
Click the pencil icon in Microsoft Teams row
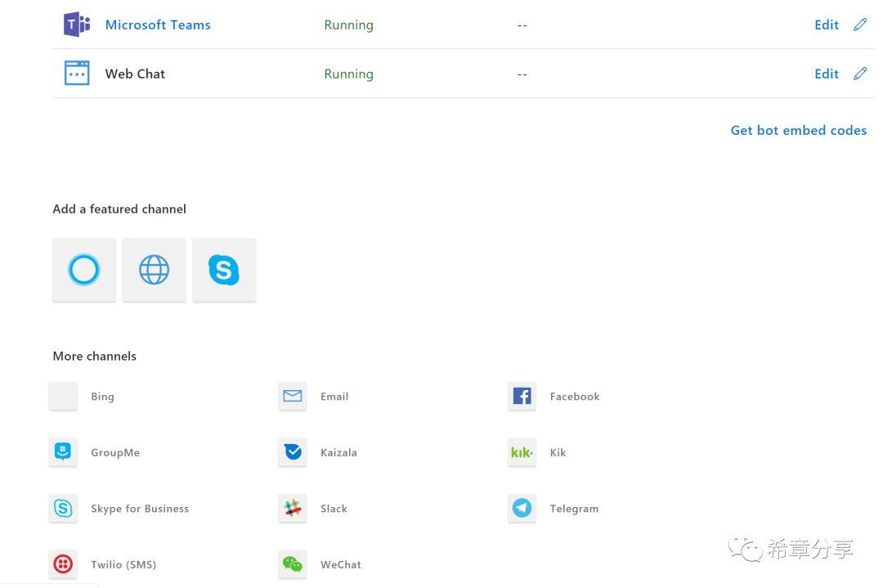pos(860,25)
